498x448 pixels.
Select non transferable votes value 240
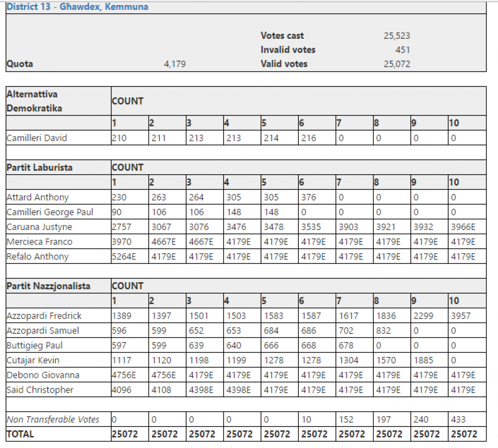click(421, 420)
